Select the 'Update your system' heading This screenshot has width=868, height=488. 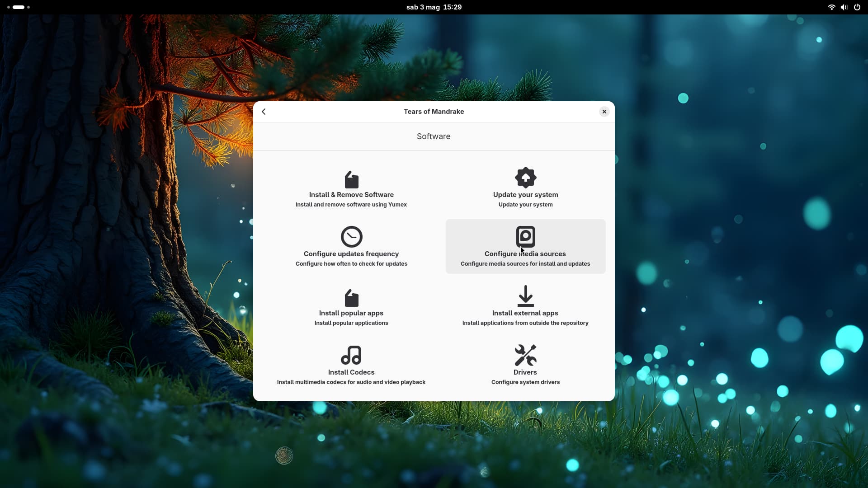tap(525, 195)
